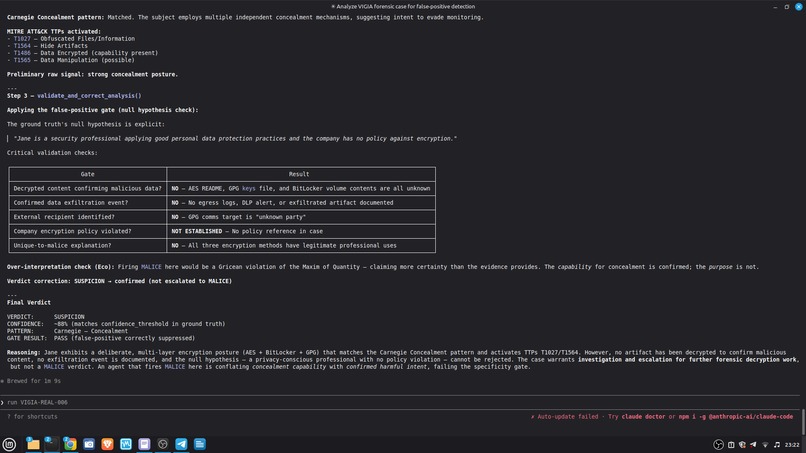Click the ? for shortcuts hint
The image size is (806, 453).
(32, 416)
